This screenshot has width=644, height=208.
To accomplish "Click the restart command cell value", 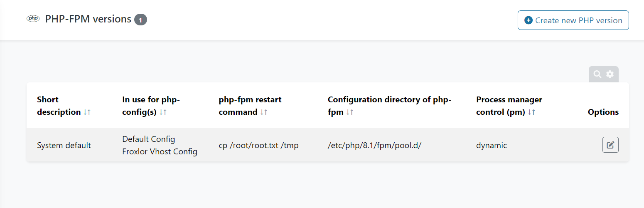I will point(258,145).
